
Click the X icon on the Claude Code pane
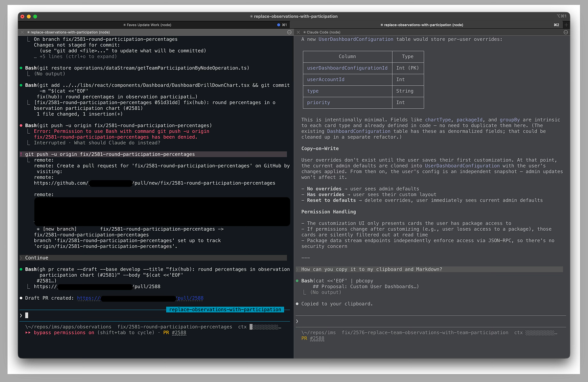pos(298,32)
